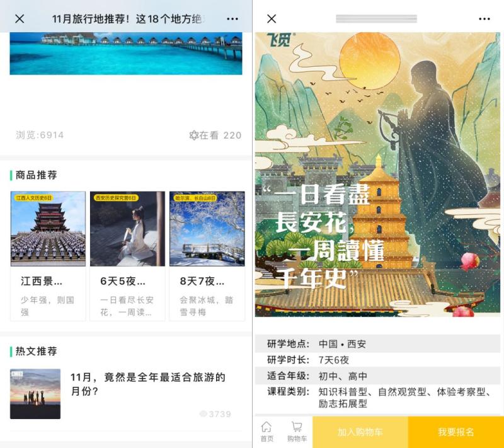Tap the 在看 flower icon
This screenshot has height=448, width=504.
(x=194, y=135)
